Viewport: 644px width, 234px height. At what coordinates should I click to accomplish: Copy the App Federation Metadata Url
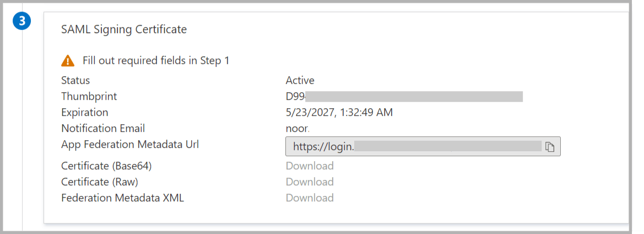coord(549,147)
